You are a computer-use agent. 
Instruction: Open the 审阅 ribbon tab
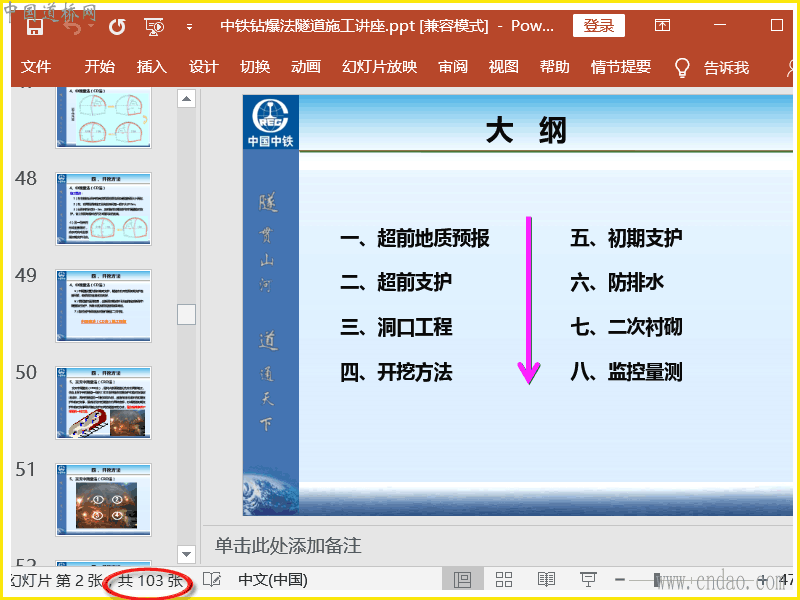453,67
